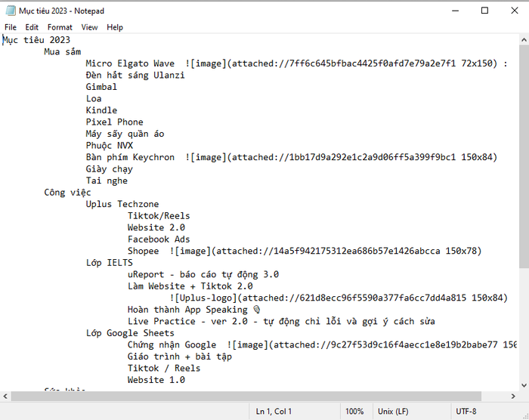This screenshot has height=420, width=529.
Task: Click 'Ln 1, Col 1' in status bar
Action: click(x=274, y=412)
